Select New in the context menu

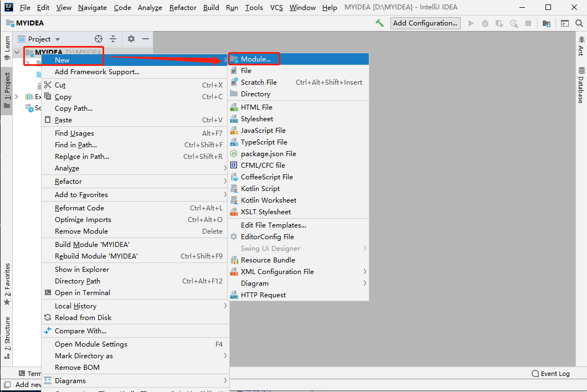tap(135, 60)
